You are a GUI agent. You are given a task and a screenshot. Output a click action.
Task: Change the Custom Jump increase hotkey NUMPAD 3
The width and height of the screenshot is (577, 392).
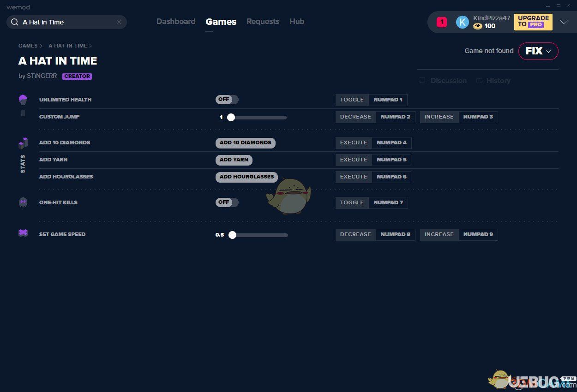click(x=478, y=117)
